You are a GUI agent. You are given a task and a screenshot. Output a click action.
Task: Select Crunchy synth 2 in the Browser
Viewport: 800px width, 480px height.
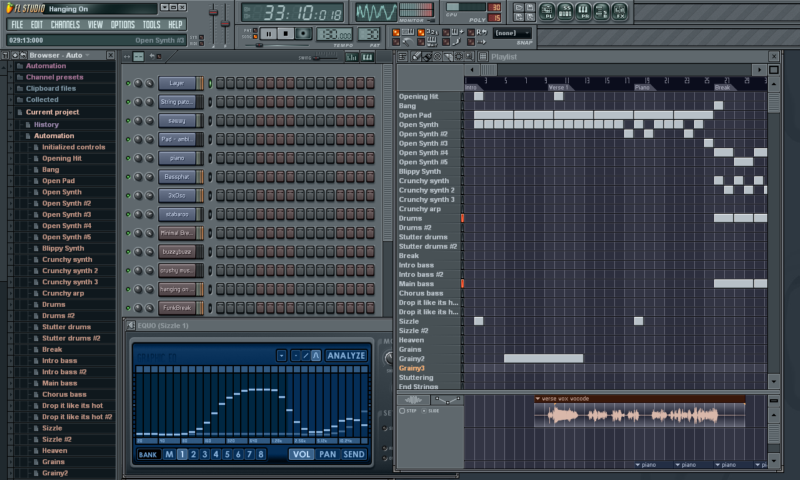click(x=69, y=270)
